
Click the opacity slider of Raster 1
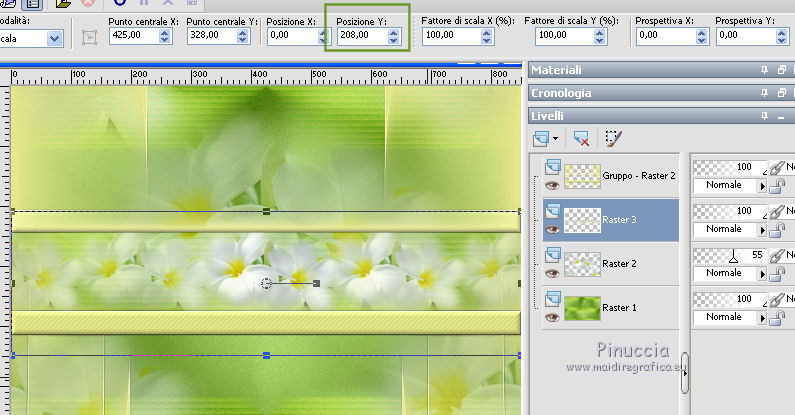tap(730, 299)
